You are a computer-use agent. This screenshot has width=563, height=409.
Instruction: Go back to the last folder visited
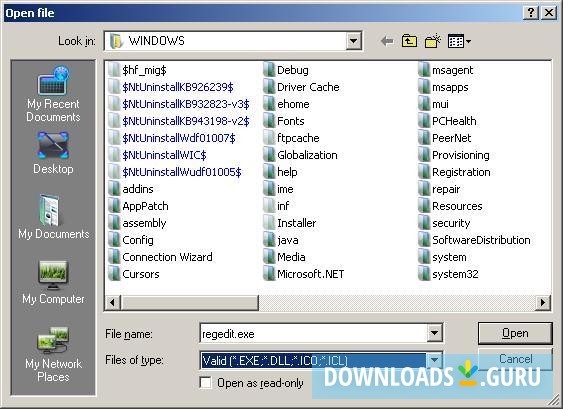(387, 41)
